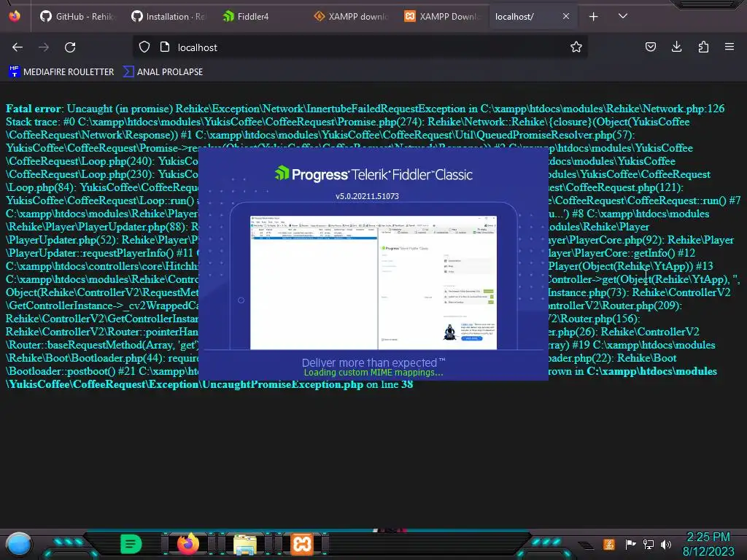Open XAMPP control panel taskbar icon
The image size is (747, 560).
[x=302, y=544]
